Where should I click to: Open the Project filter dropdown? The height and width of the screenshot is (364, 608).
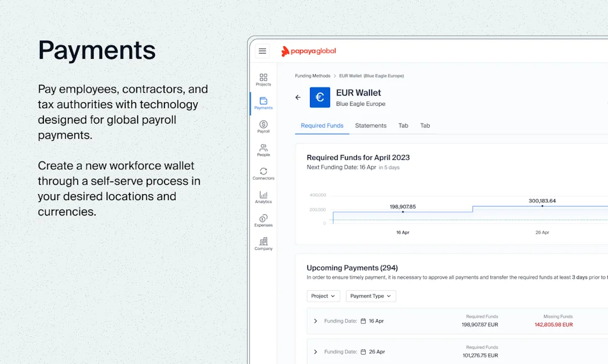pos(323,296)
